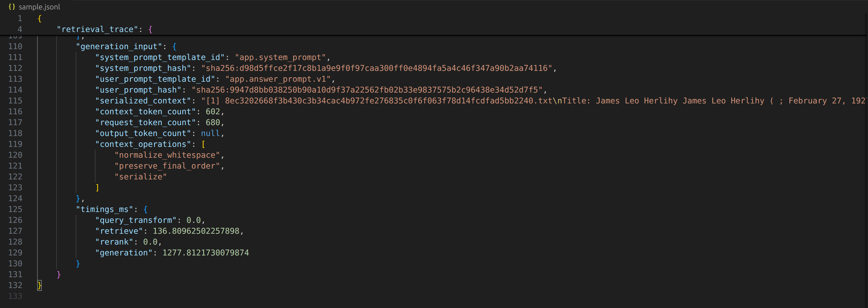This screenshot has height=308, width=868.
Task: Click the preserve_final_order string
Action: pos(167,166)
